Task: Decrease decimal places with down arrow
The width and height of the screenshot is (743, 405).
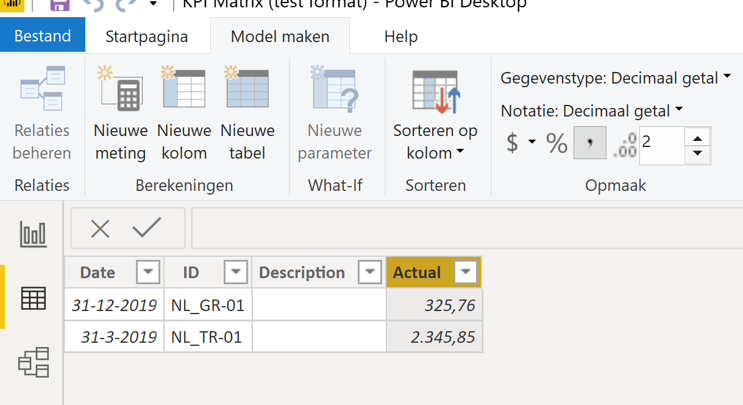Action: click(697, 153)
